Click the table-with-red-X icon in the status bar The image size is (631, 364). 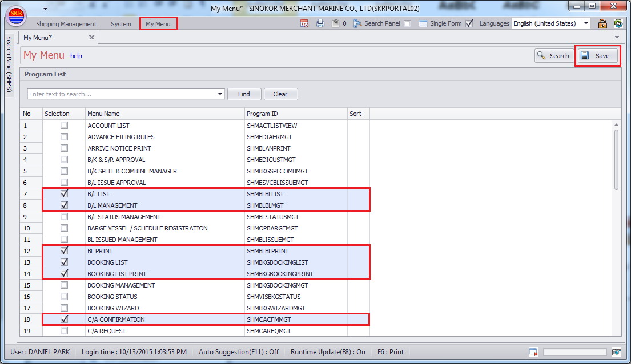click(533, 352)
